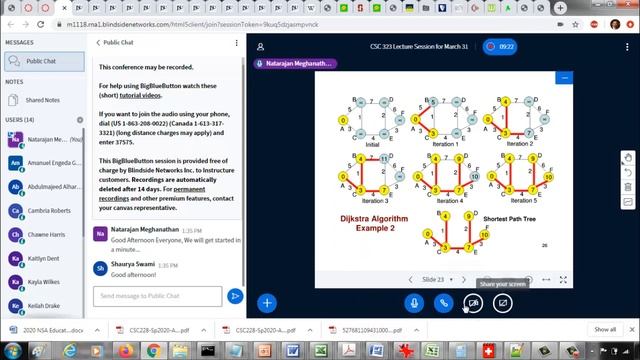Open Firefox from taskbar
Viewport: 640px width, 360px height.
pyautogui.click(x=126, y=351)
